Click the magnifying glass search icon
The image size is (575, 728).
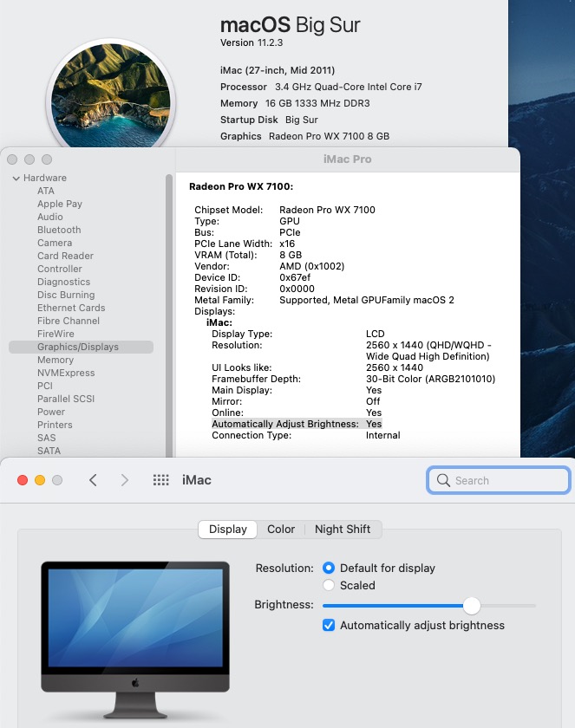click(443, 480)
